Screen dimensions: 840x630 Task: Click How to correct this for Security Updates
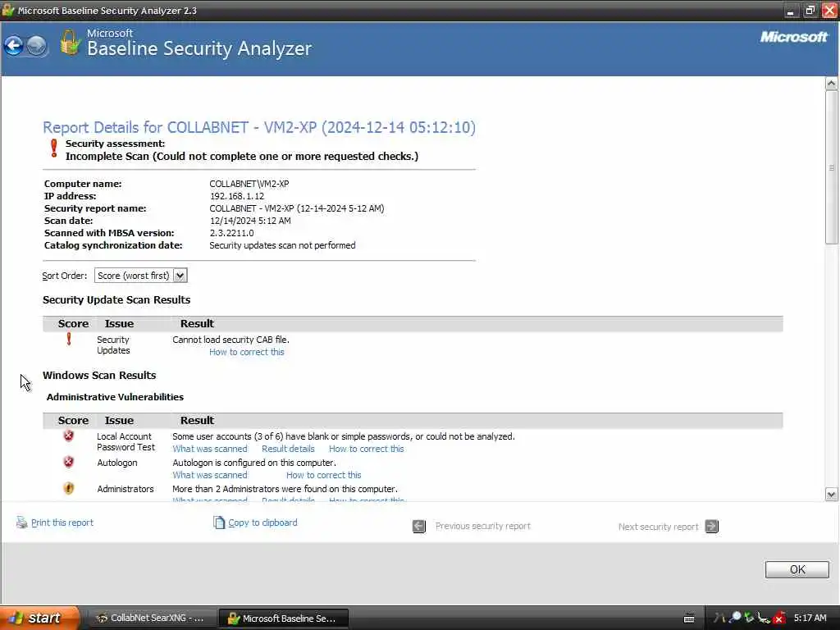coord(246,352)
